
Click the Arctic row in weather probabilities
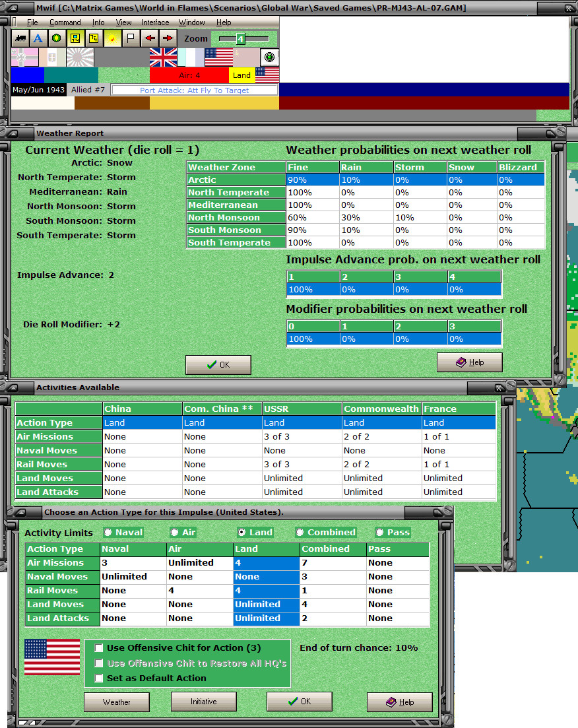click(366, 180)
